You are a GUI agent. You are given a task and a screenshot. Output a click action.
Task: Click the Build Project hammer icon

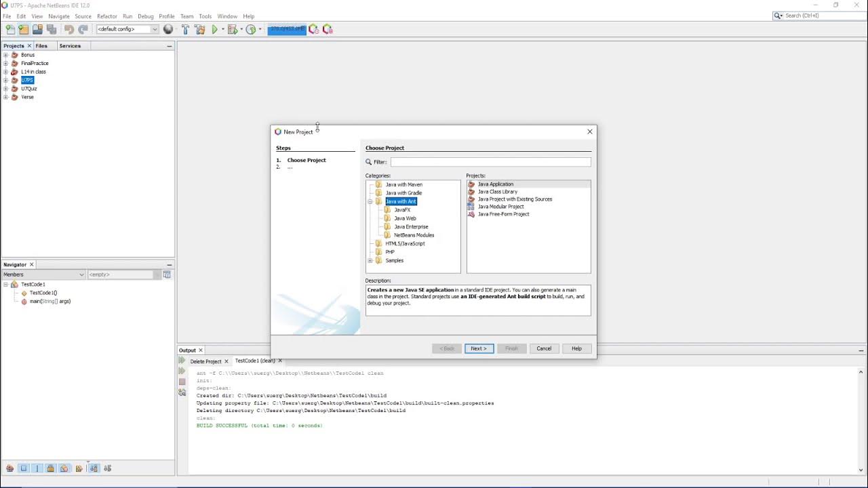coord(185,29)
